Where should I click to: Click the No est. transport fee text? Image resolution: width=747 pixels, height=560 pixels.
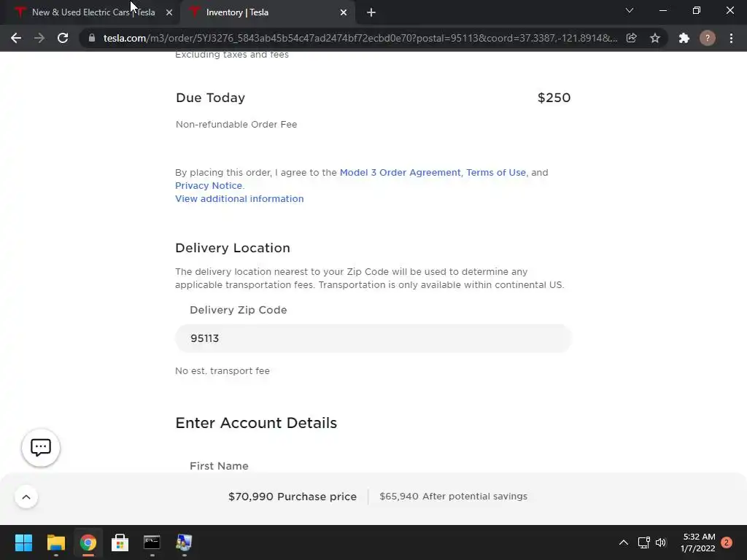point(222,371)
